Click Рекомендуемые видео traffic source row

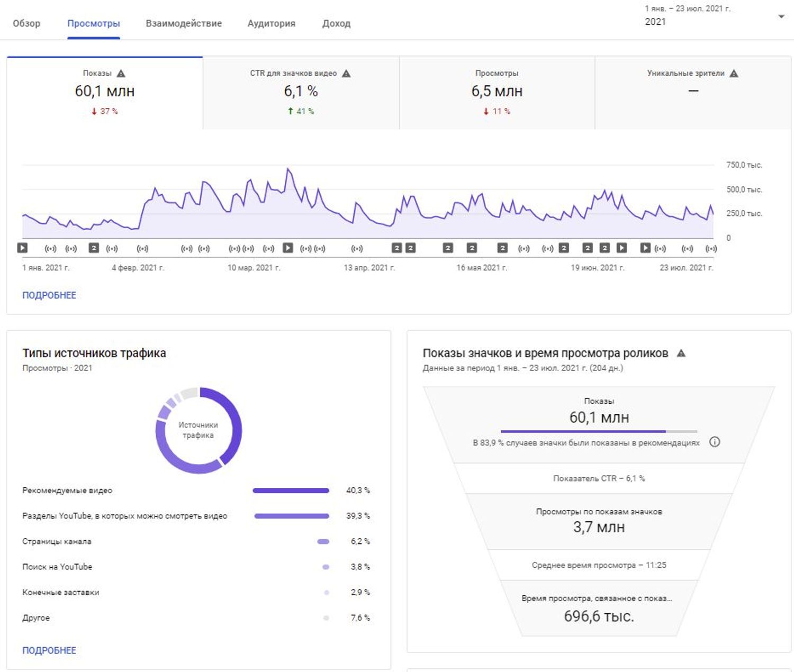click(196, 491)
